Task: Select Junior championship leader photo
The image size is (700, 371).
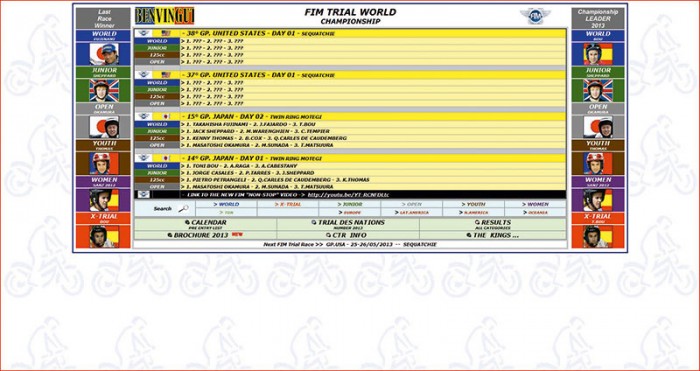Action: coord(598,91)
